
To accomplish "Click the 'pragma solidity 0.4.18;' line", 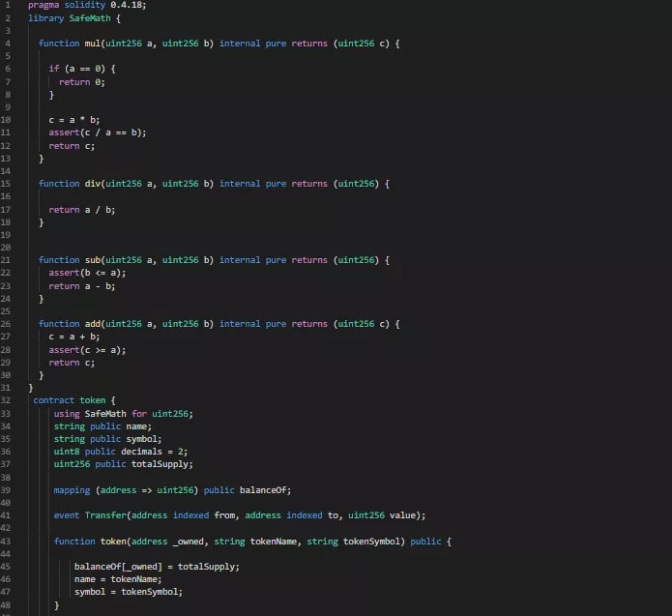I will click(x=87, y=5).
